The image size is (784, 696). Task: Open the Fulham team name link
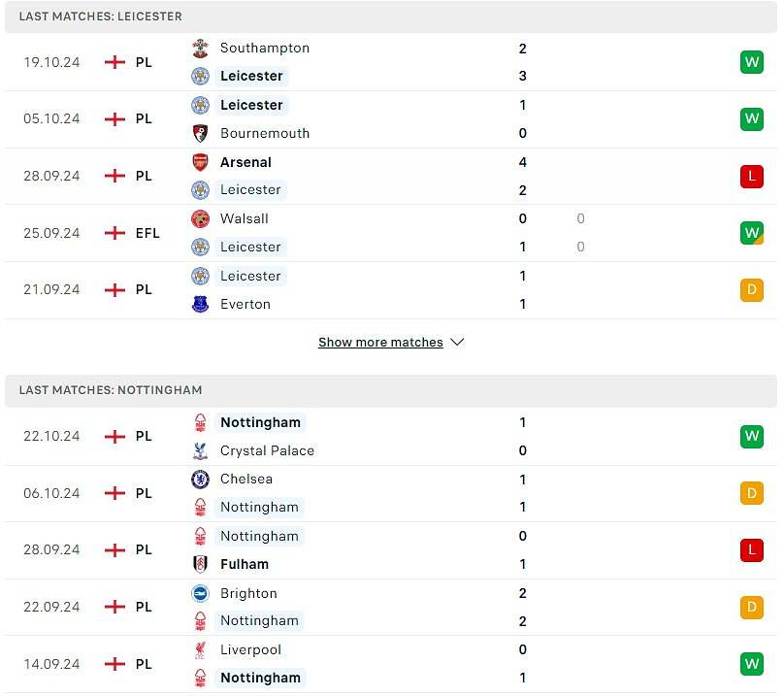coord(245,564)
